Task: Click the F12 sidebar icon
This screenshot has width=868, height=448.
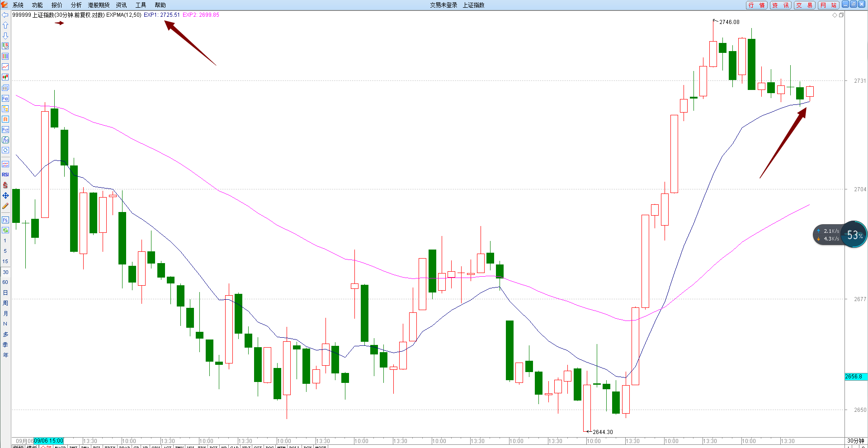Action: [x=5, y=129]
